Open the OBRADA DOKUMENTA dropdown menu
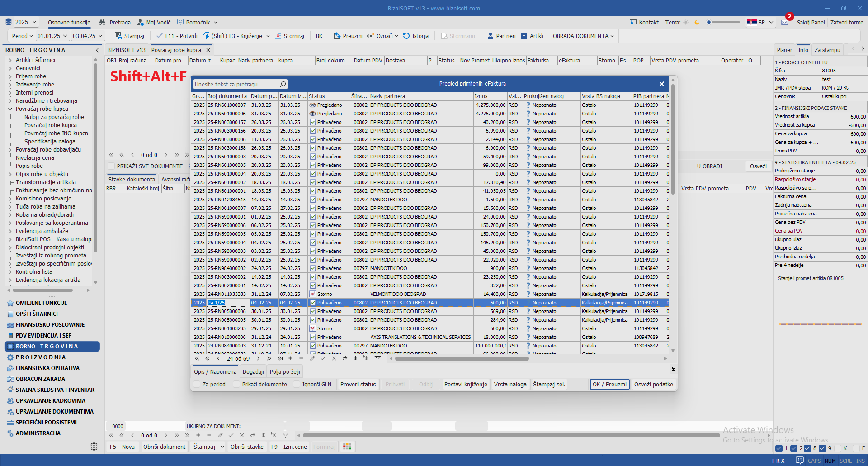 (x=583, y=36)
